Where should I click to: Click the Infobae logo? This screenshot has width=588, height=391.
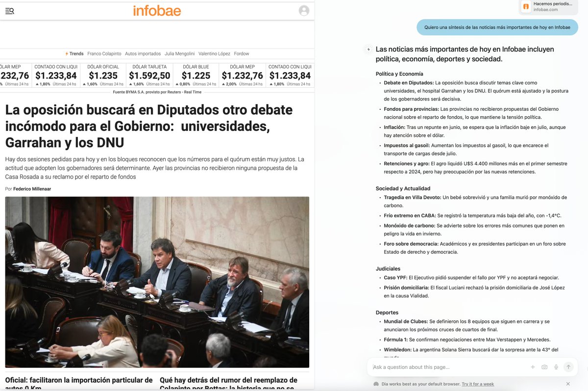tap(157, 10)
